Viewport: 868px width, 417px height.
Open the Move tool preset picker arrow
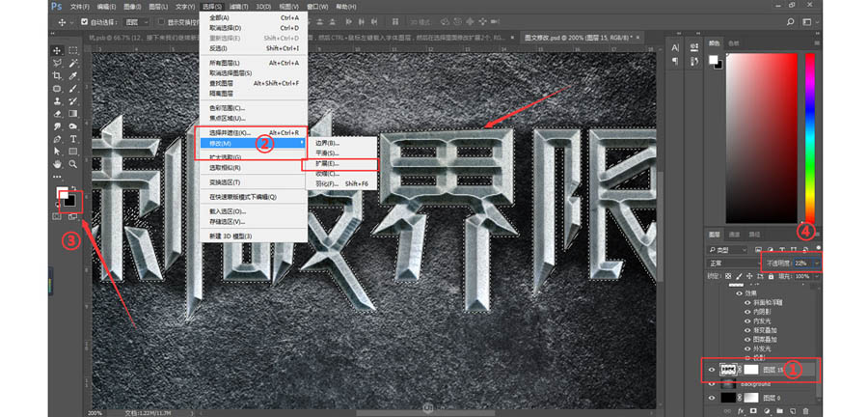[70, 22]
